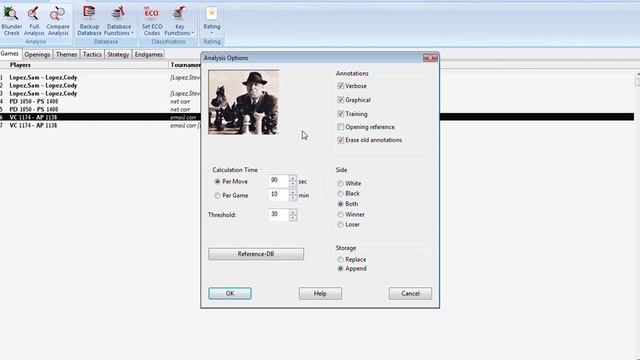Click the Players column header
The height and width of the screenshot is (360, 640).
20,65
